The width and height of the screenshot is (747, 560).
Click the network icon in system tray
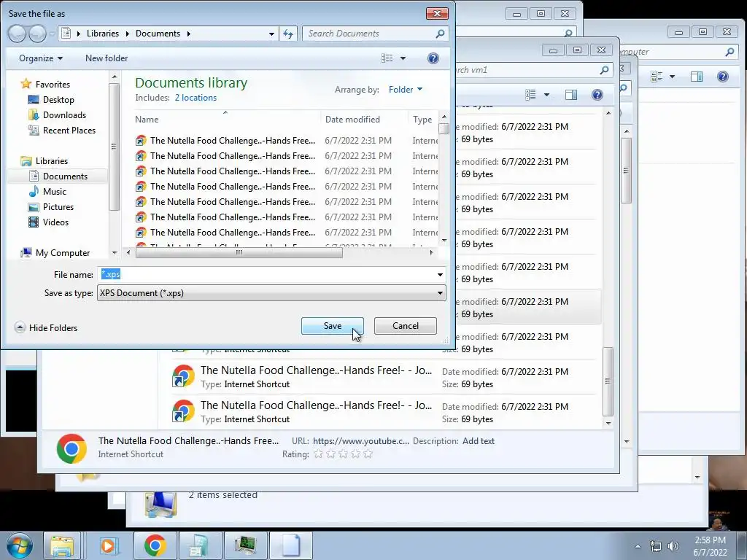pos(656,546)
